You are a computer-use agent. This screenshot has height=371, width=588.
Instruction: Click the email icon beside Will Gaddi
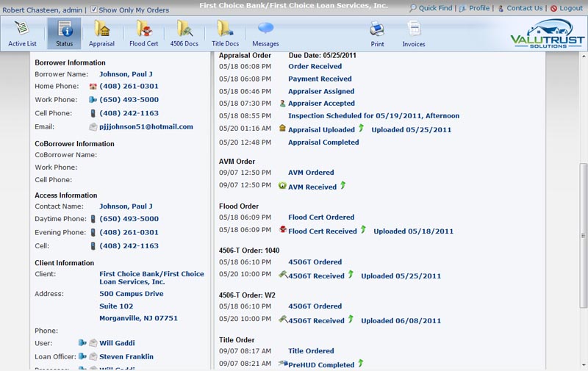pyautogui.click(x=93, y=343)
